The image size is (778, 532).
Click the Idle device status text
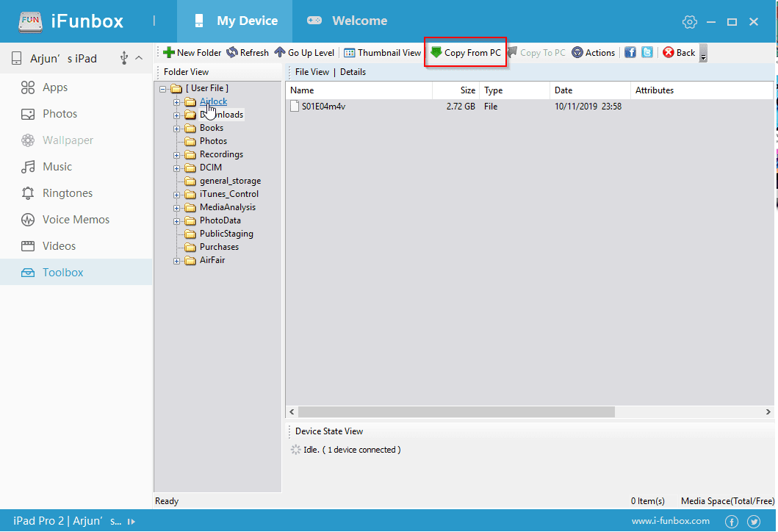352,450
